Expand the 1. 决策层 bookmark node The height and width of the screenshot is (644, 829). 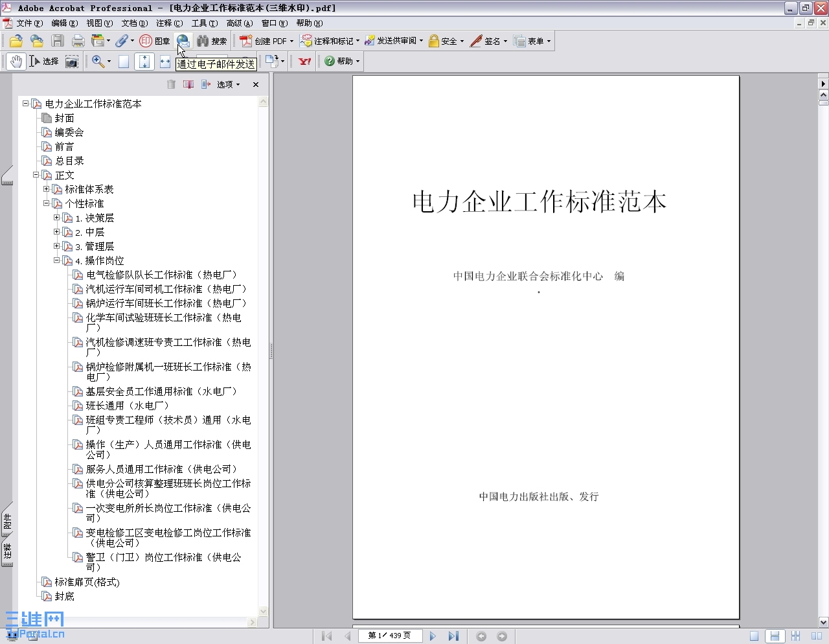57,218
